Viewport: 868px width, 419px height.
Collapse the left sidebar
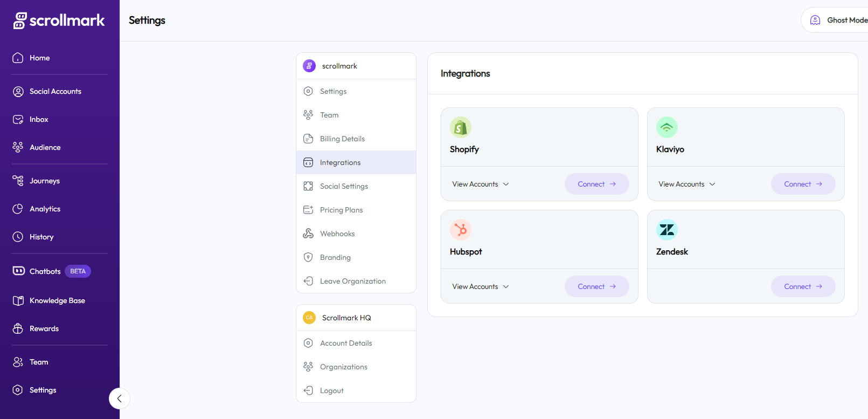[119, 399]
